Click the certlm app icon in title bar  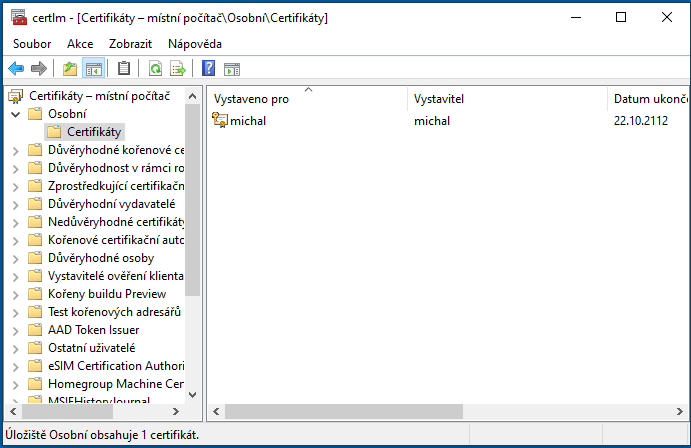[x=19, y=17]
